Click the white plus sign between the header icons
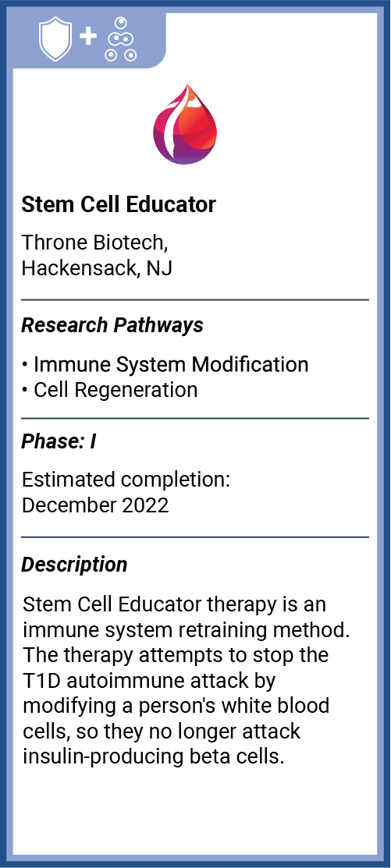Screen dimensions: 391x868 point(87,37)
